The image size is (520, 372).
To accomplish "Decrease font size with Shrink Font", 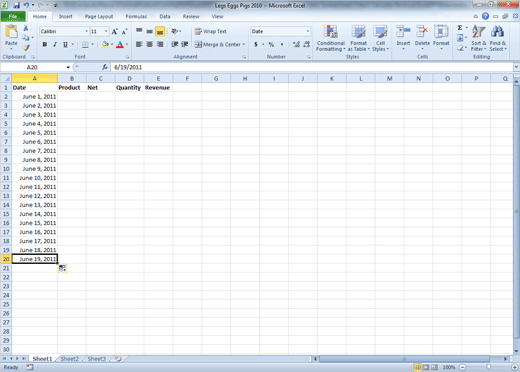I will coord(124,32).
